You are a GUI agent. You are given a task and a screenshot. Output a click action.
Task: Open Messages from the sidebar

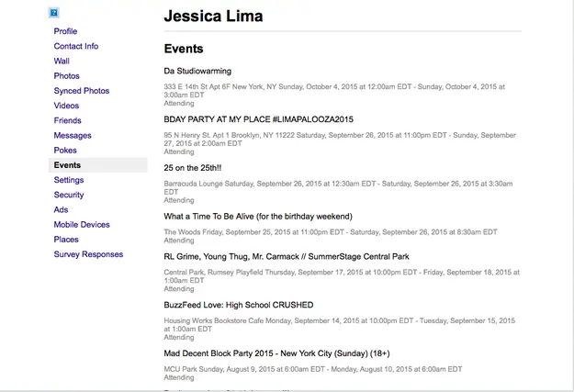[x=73, y=136]
